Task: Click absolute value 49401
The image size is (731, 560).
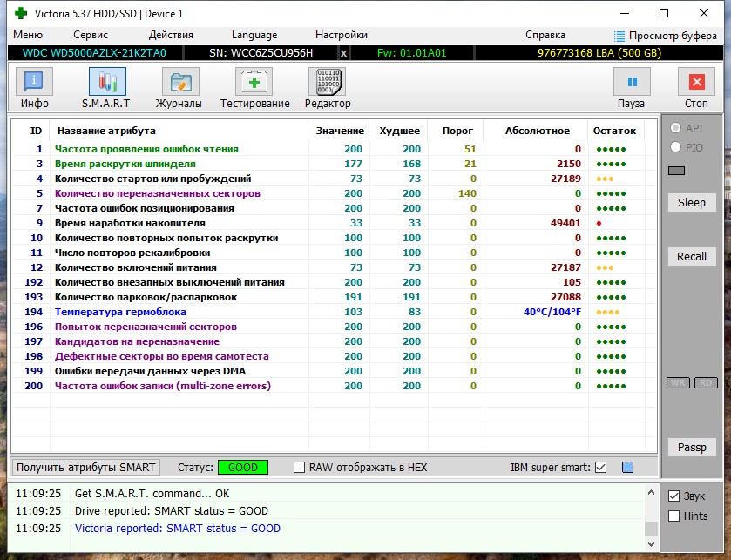Action: [x=565, y=223]
